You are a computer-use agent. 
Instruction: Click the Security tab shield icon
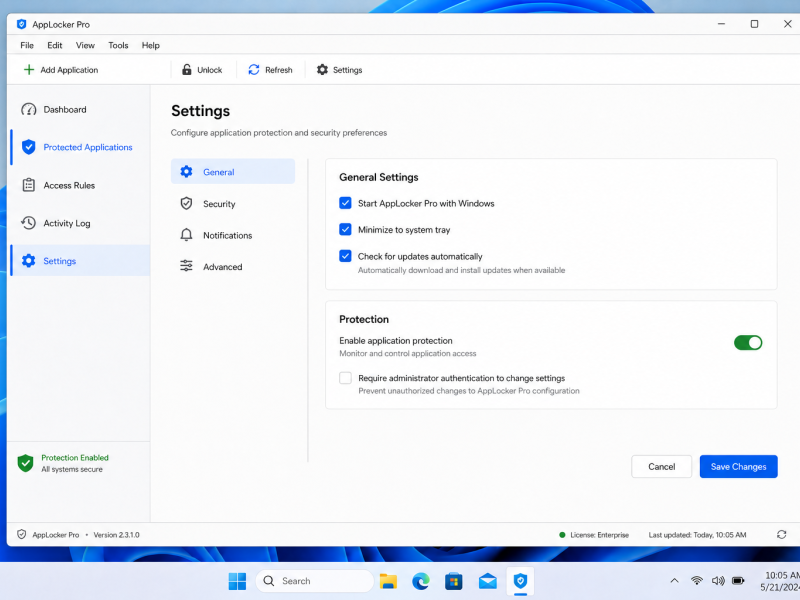pos(186,203)
